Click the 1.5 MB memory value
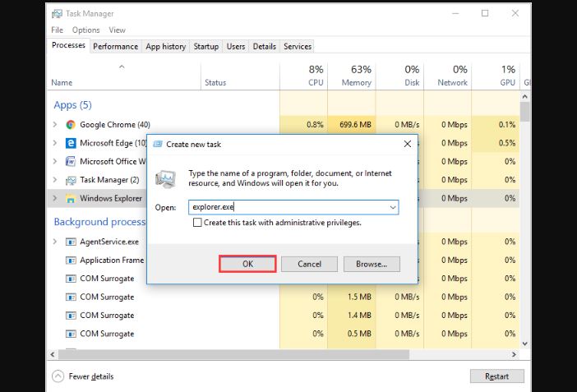The image size is (577, 392). tap(359, 297)
